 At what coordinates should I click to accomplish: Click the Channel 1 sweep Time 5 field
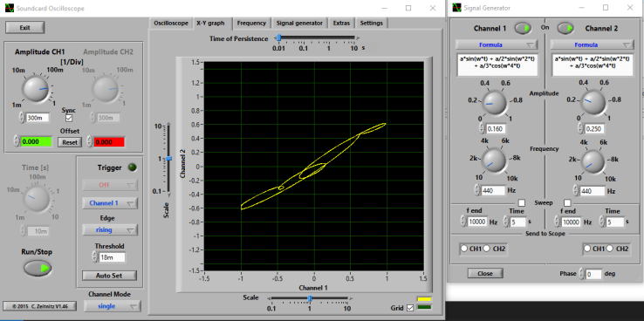[x=517, y=222]
